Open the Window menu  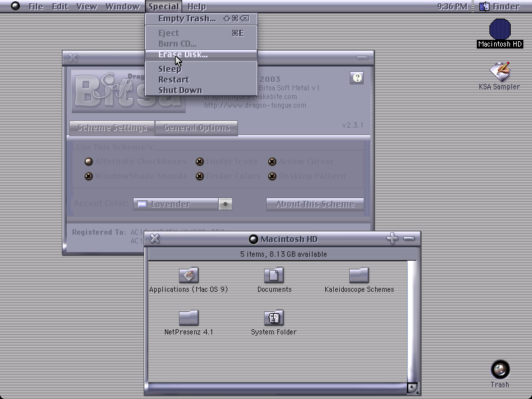click(122, 7)
